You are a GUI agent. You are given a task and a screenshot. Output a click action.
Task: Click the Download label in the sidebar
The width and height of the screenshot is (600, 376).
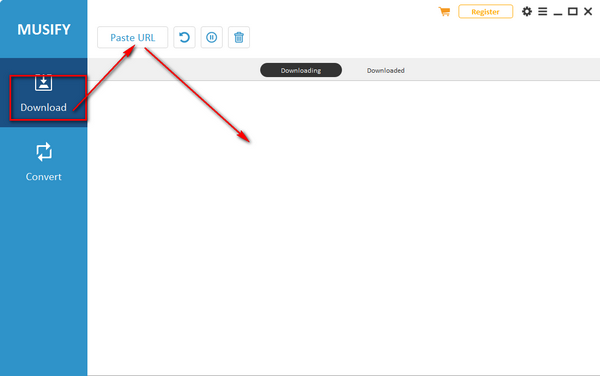pos(44,107)
